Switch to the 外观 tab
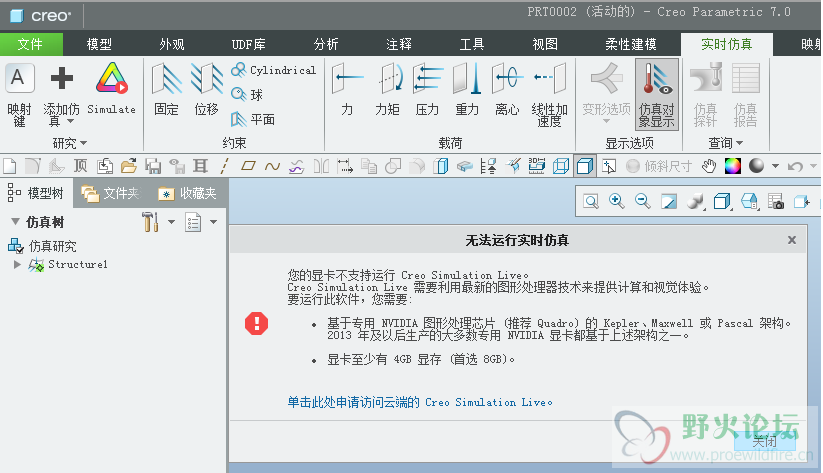The height and width of the screenshot is (473, 823). pos(172,44)
